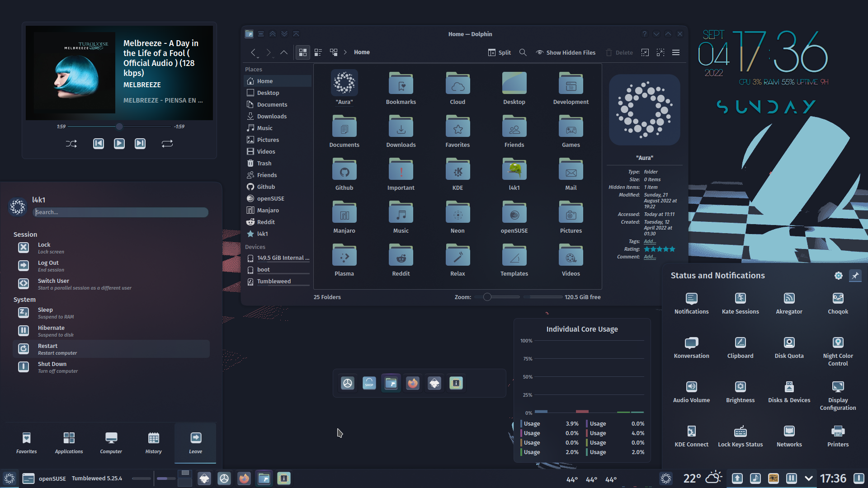
Task: Toggle shuffle in the media player
Action: tap(71, 144)
